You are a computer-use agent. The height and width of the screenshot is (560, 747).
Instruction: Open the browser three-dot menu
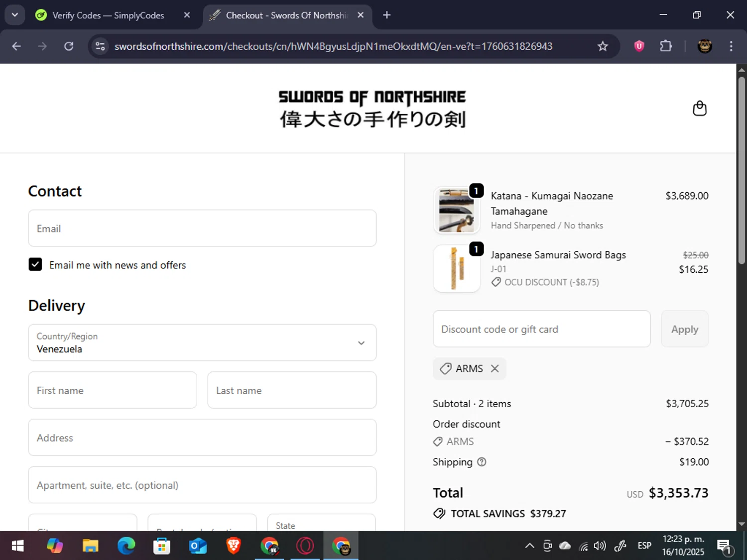pos(731,46)
